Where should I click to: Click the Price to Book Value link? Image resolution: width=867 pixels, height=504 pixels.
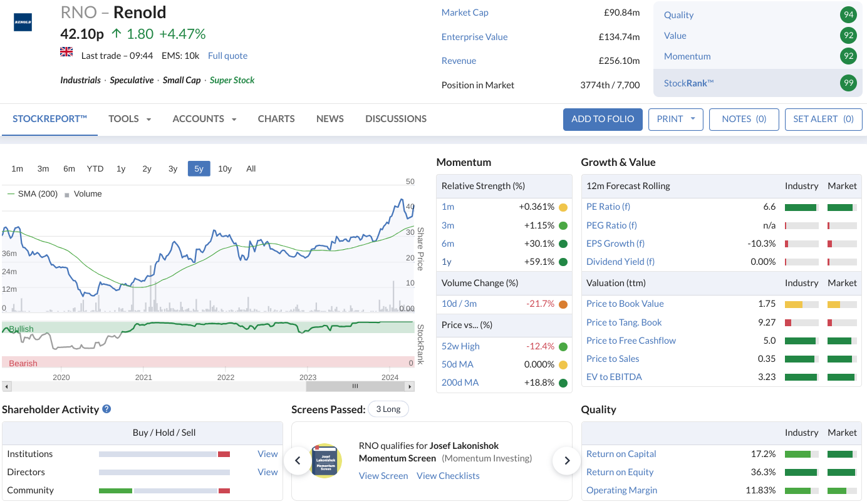click(x=625, y=304)
